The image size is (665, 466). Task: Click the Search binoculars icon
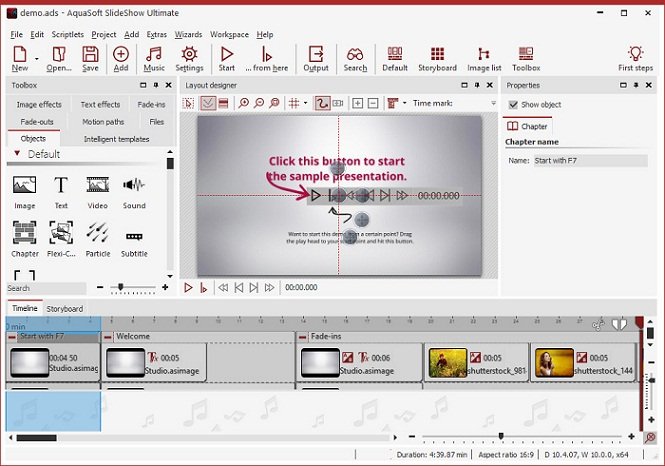pos(355,59)
